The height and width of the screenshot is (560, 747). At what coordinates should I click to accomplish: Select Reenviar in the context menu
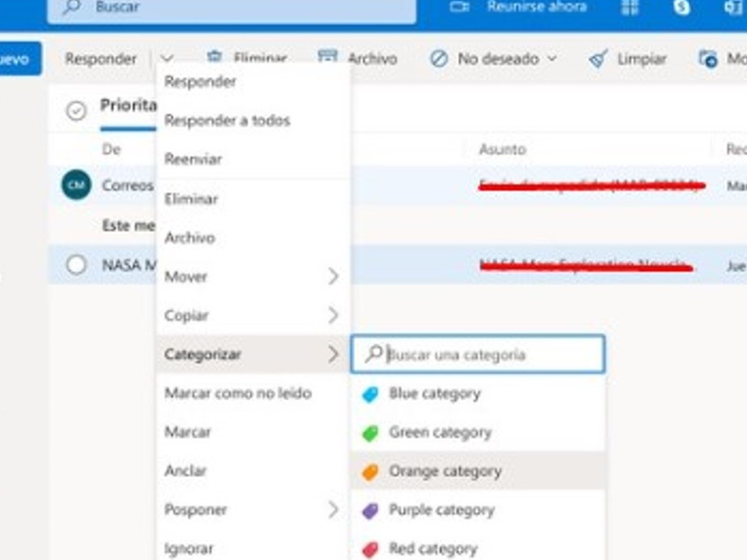tap(193, 159)
